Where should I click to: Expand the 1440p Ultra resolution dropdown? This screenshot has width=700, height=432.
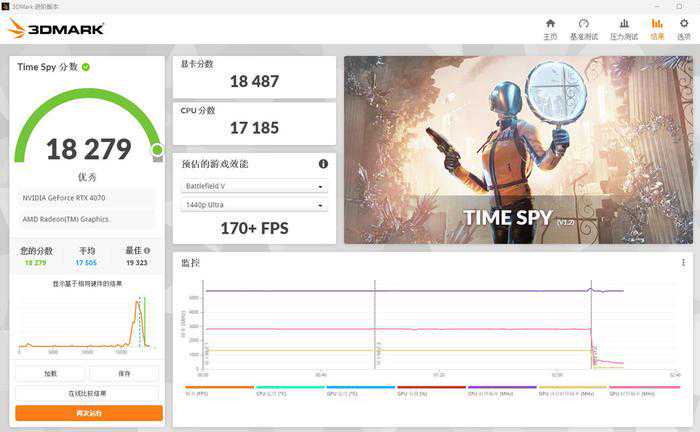click(254, 205)
